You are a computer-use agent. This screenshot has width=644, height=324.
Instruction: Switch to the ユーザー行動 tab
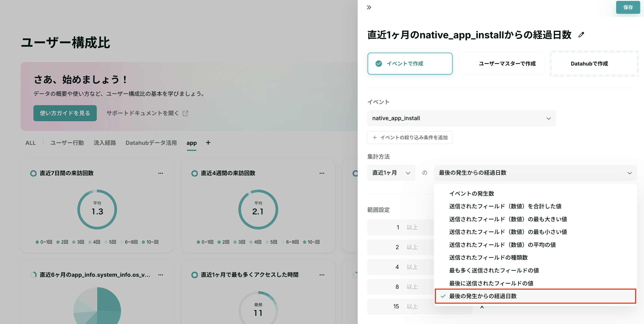(x=67, y=143)
